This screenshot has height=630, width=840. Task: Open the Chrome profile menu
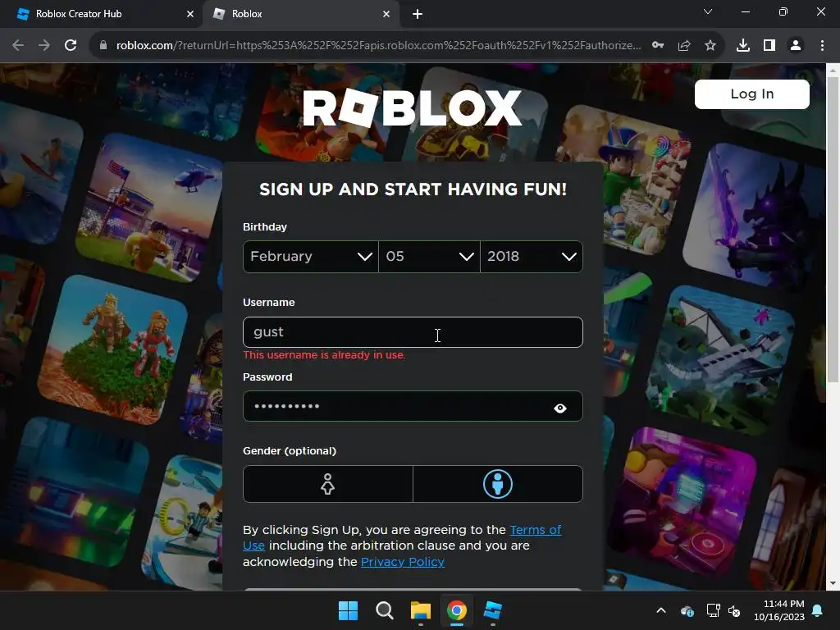tap(796, 46)
